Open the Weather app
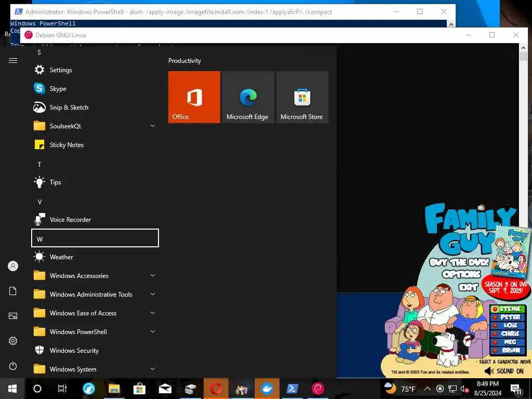532x399 pixels. (95, 257)
